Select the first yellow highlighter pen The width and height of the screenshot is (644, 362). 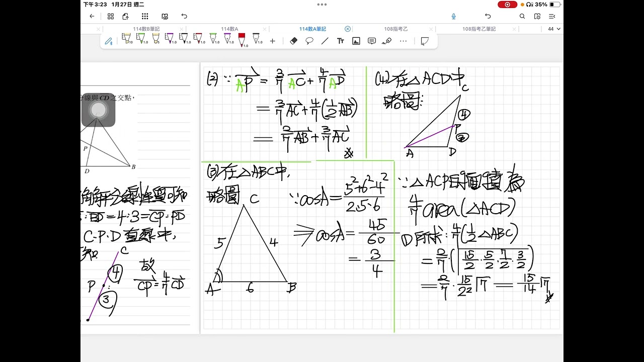pos(126,39)
